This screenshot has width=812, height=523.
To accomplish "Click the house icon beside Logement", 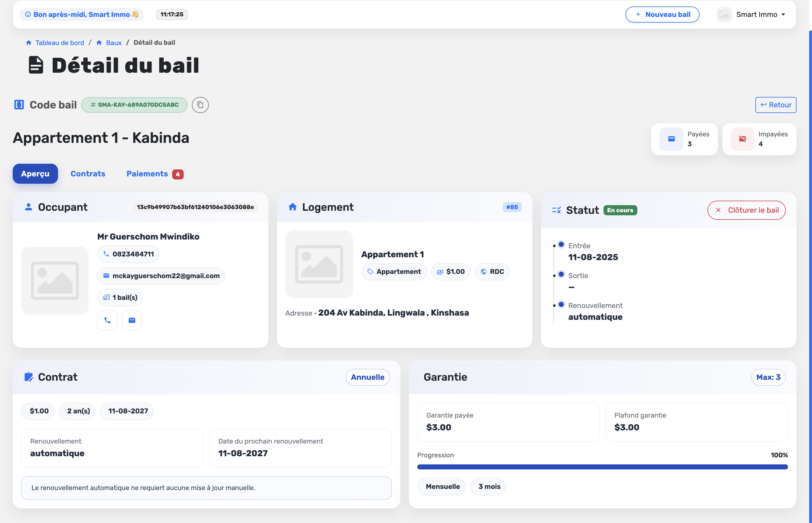I will point(293,207).
